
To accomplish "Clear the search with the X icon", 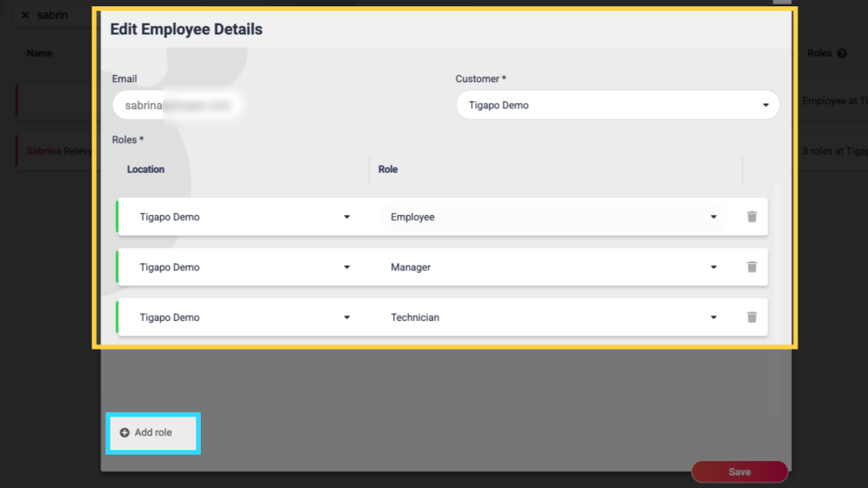I will [25, 15].
